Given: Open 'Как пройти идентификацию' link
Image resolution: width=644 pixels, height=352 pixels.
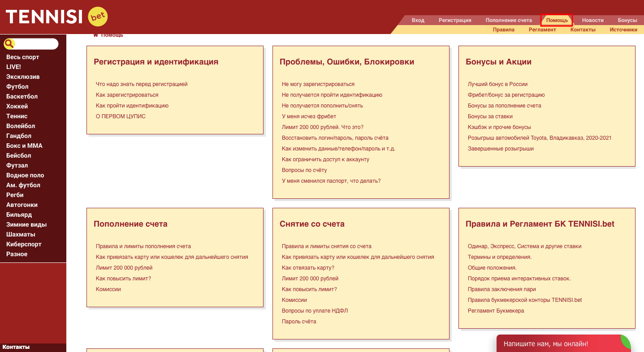Looking at the screenshot, I should point(132,105).
